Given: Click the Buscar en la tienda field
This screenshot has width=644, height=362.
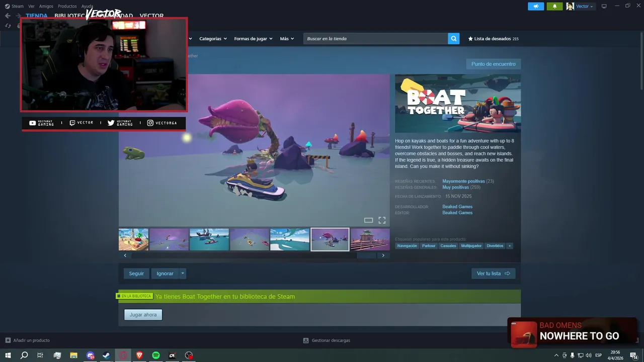Looking at the screenshot, I should click(x=375, y=39).
